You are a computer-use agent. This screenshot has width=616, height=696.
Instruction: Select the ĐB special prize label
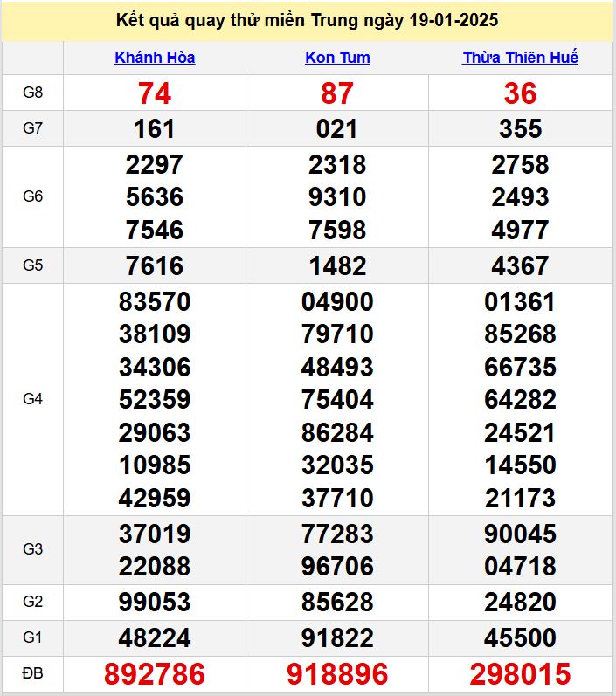32,673
